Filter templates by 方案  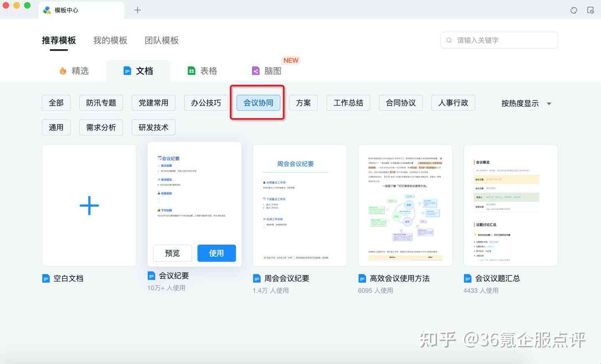[303, 103]
